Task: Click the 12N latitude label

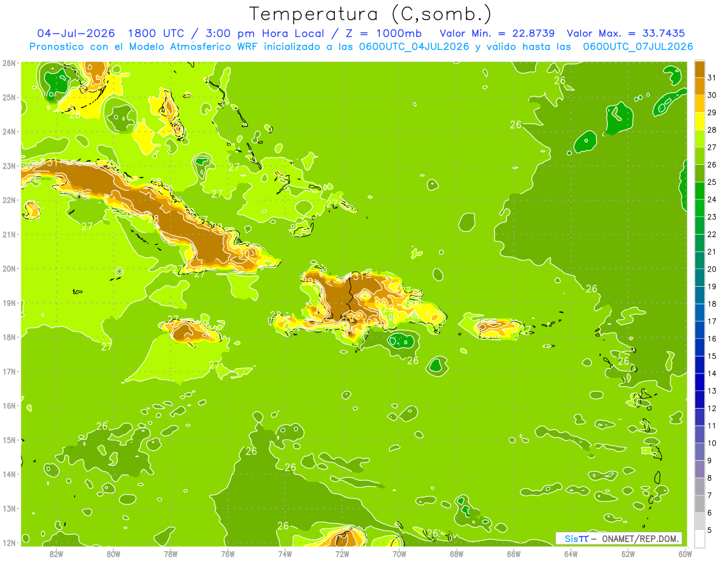Action: [x=9, y=543]
